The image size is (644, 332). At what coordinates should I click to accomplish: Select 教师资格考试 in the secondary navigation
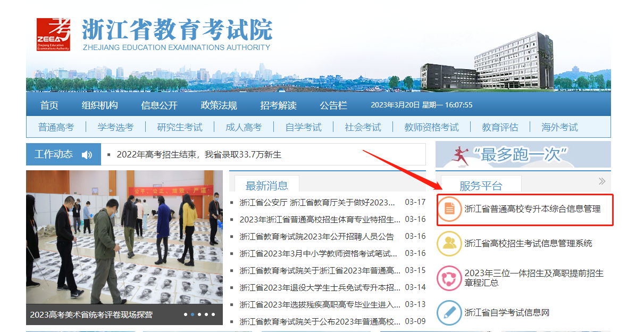[431, 127]
